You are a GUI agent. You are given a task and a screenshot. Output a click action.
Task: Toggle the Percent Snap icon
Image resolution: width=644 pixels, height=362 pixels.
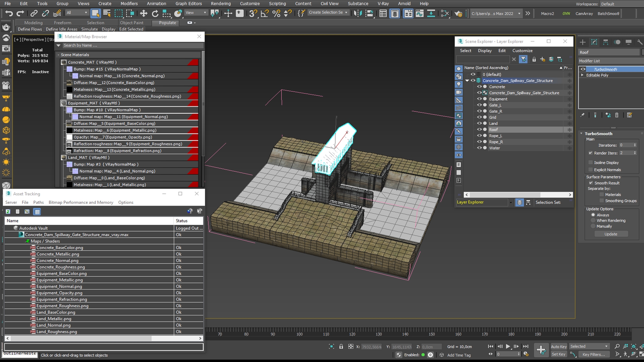pyautogui.click(x=276, y=13)
